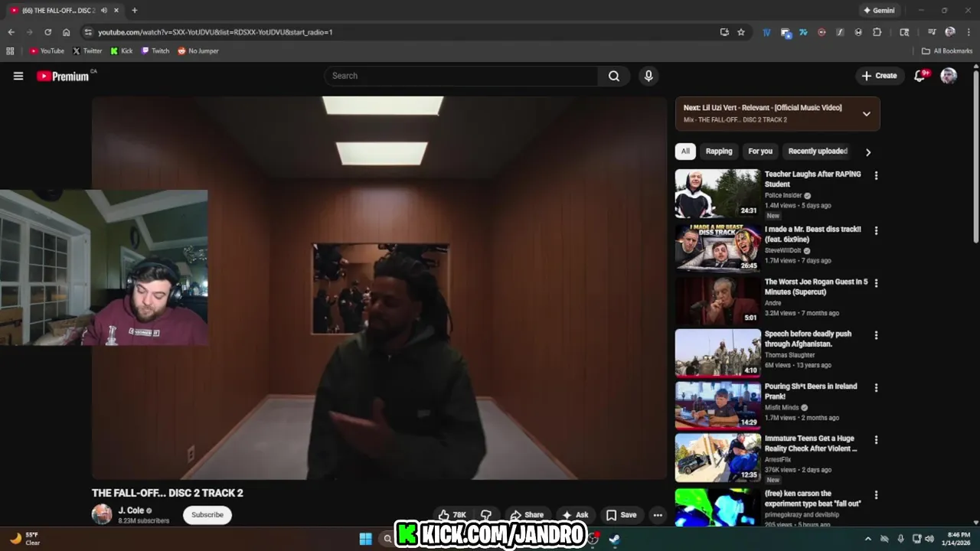Image resolution: width=980 pixels, height=551 pixels.
Task: Open the All Bookmarks folder
Action: [947, 51]
